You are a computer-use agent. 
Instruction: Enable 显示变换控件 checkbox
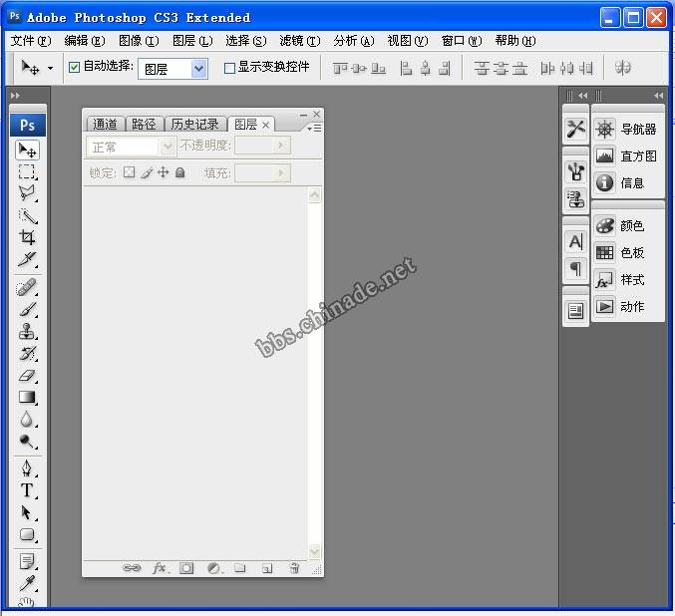229,68
